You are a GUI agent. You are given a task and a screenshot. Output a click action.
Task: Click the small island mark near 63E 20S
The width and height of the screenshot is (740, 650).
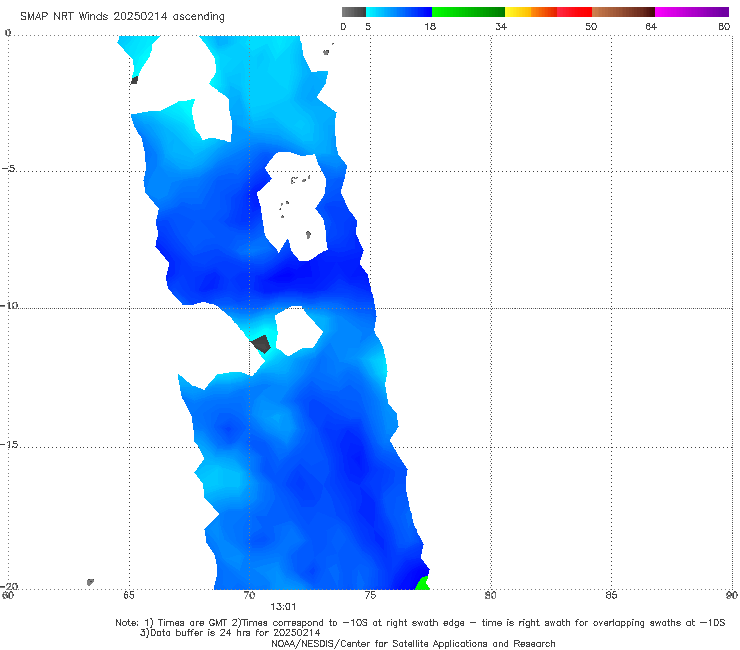91,582
